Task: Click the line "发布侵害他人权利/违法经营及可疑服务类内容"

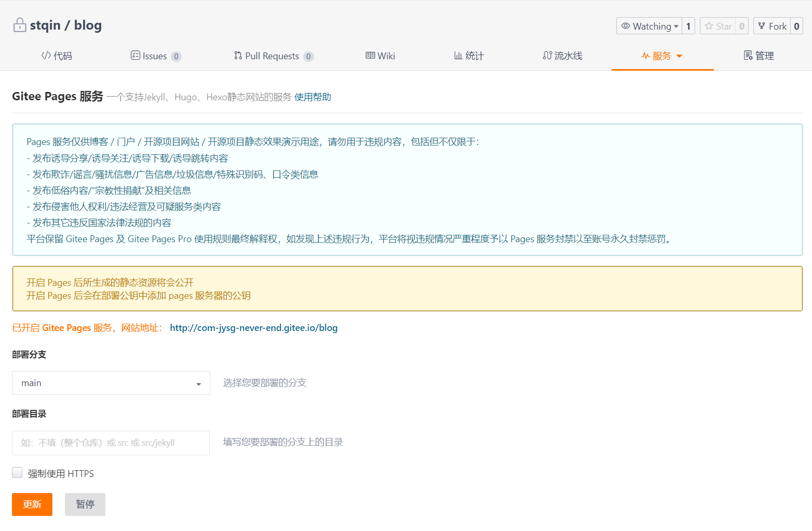Action: [x=124, y=207]
